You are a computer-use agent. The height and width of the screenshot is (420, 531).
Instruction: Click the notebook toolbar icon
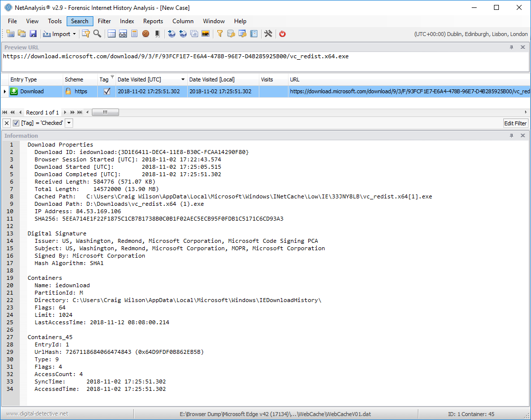[254, 34]
